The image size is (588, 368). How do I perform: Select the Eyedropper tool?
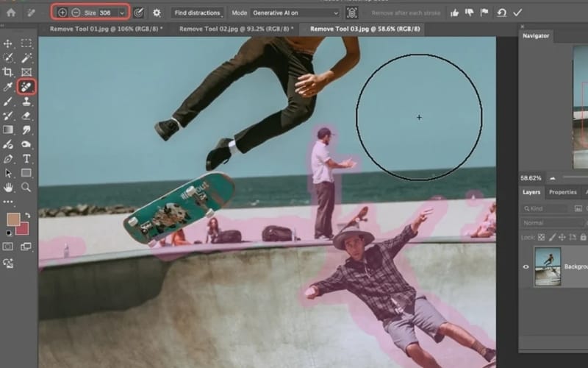[8, 87]
